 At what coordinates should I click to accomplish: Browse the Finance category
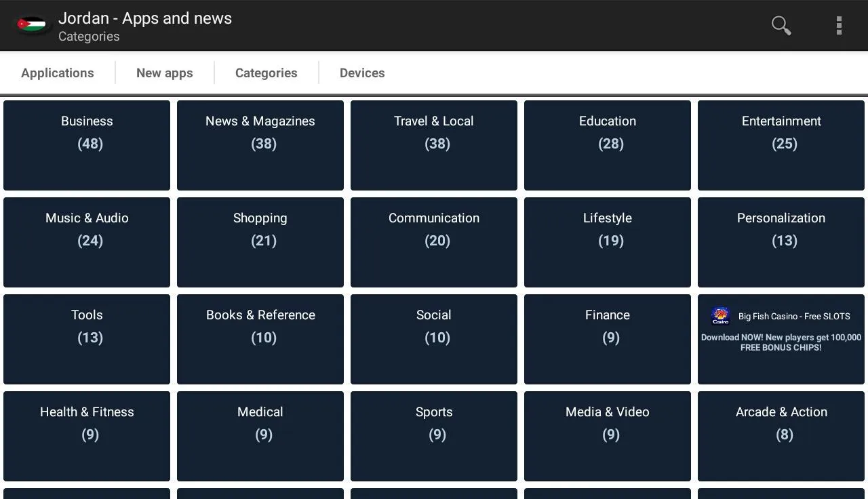608,339
